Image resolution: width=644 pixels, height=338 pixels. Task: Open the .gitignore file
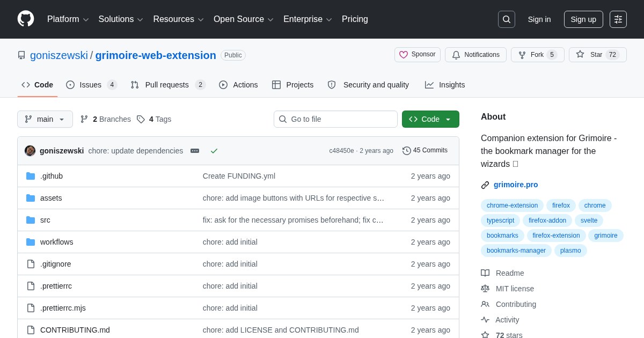coord(56,264)
